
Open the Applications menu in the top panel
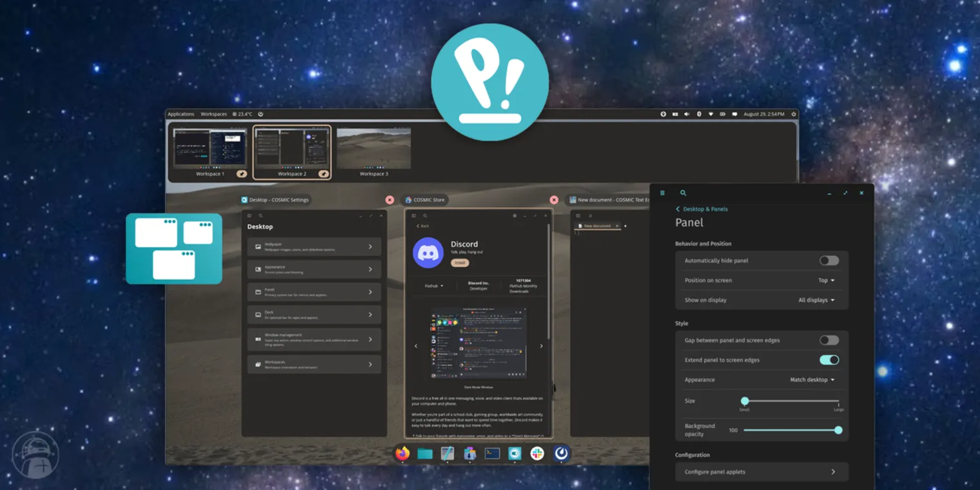click(x=181, y=113)
